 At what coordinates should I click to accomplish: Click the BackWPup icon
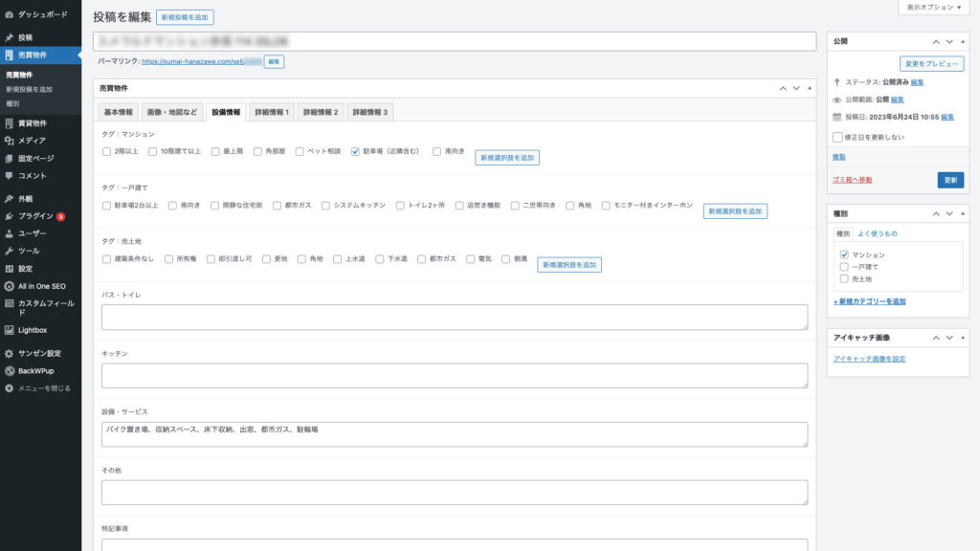(9, 370)
